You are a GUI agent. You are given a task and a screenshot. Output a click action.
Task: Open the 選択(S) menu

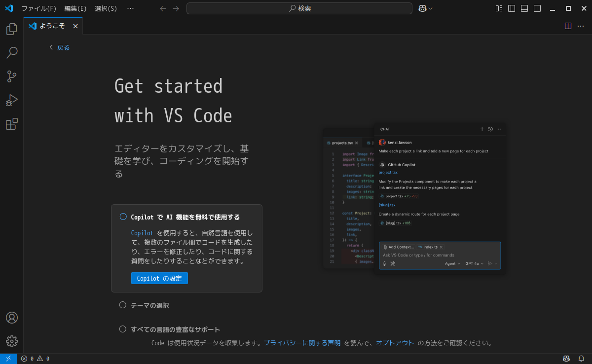click(106, 8)
